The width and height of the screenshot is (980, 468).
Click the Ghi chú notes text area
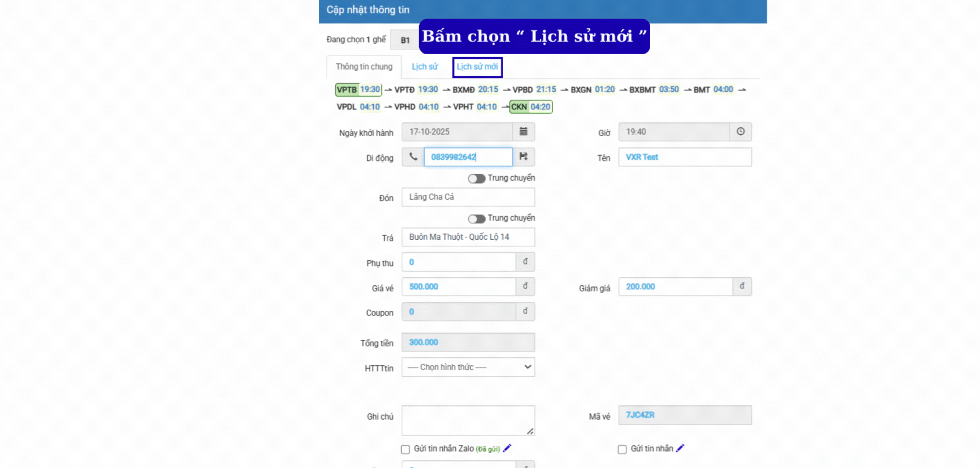pyautogui.click(x=468, y=420)
